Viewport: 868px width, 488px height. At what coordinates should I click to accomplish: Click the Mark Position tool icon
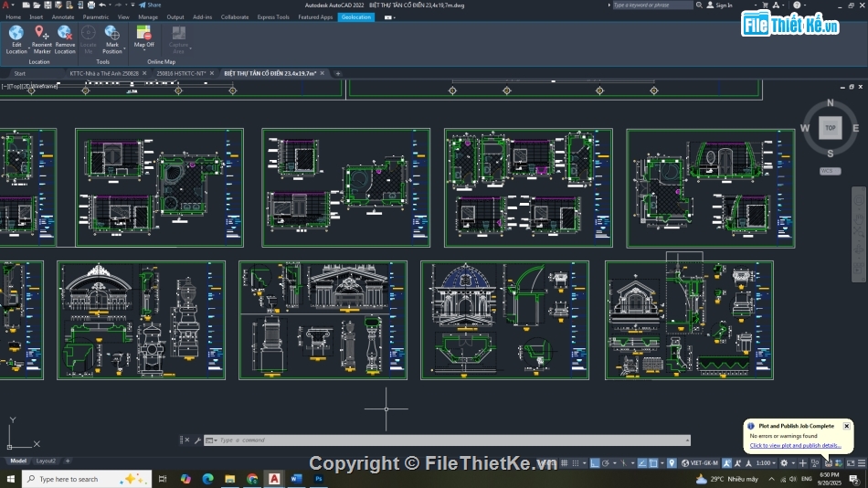tap(111, 33)
